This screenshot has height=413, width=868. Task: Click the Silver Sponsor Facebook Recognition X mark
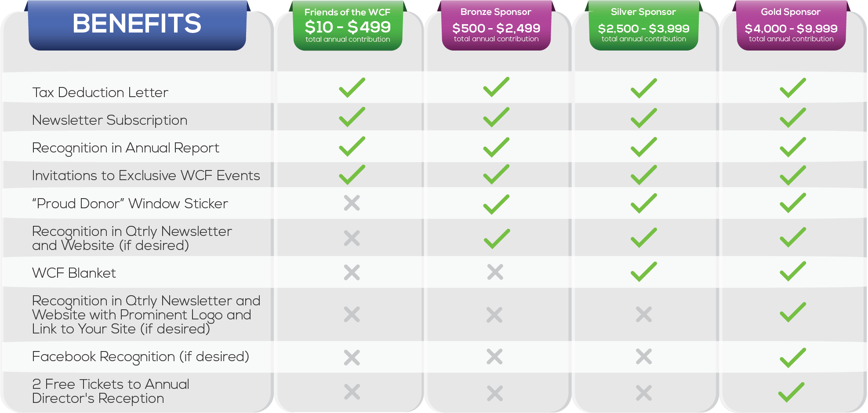coord(644,356)
